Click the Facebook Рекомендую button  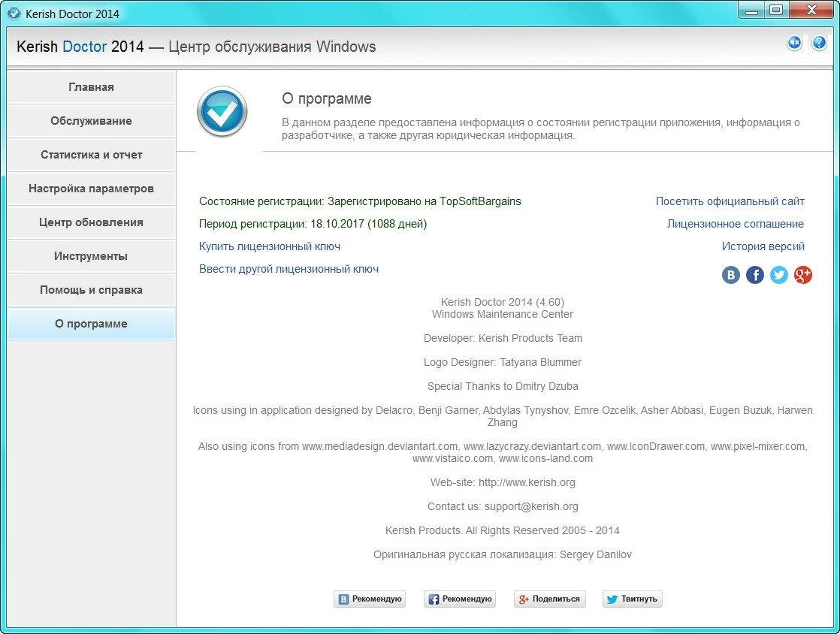pos(460,599)
